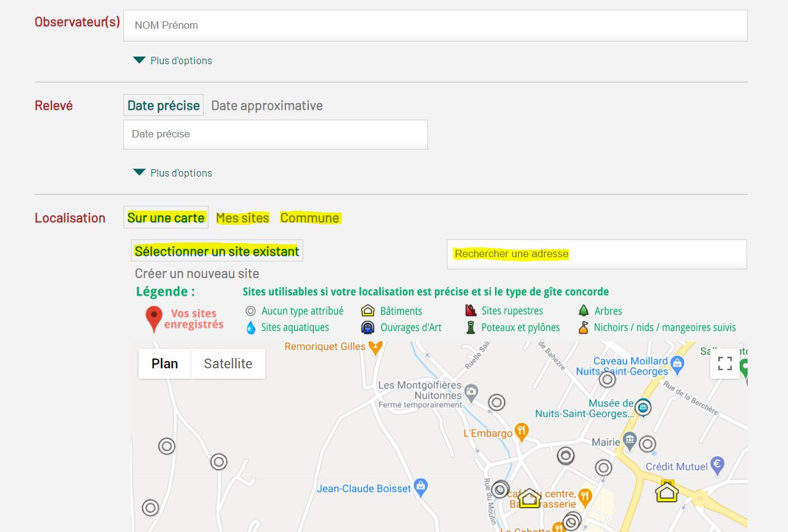Switch to the Commune tab
Viewport: 788px width, 532px height.
click(309, 218)
